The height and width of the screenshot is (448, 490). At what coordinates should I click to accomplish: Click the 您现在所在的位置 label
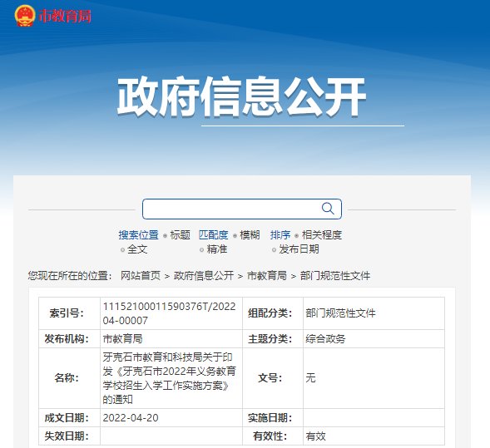70,276
